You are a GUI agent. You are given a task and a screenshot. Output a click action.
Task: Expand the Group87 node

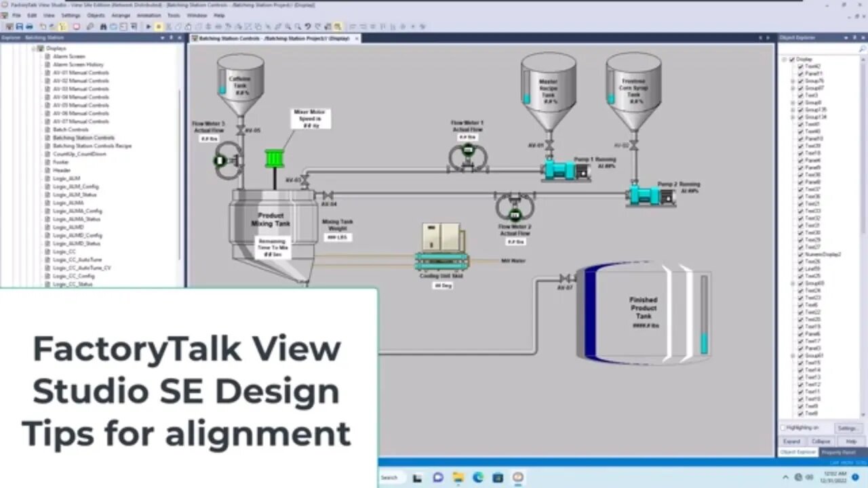pos(793,88)
